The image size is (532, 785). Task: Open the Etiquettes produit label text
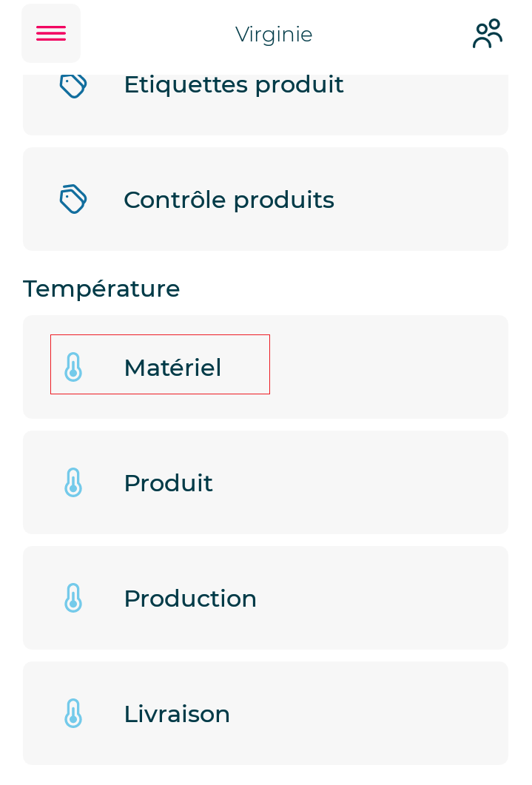pos(233,84)
